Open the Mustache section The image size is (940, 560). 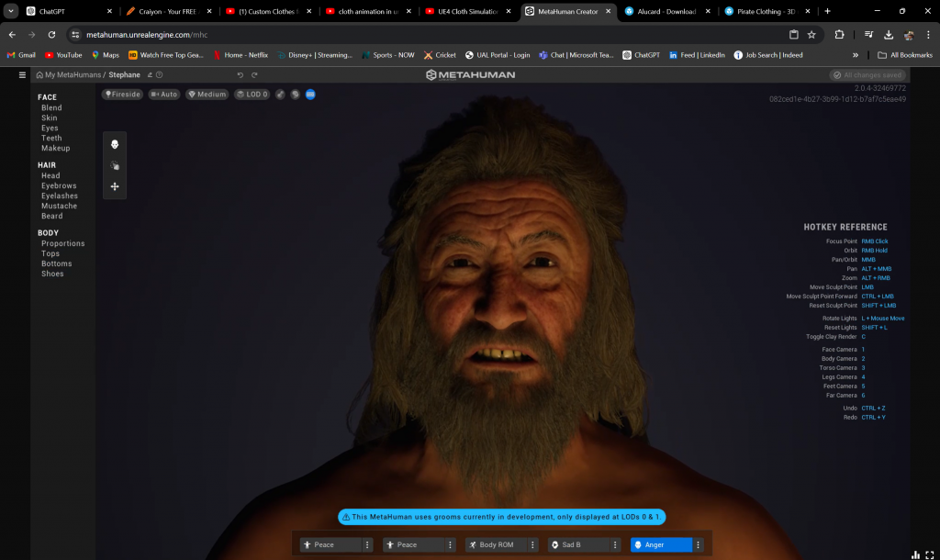point(60,206)
